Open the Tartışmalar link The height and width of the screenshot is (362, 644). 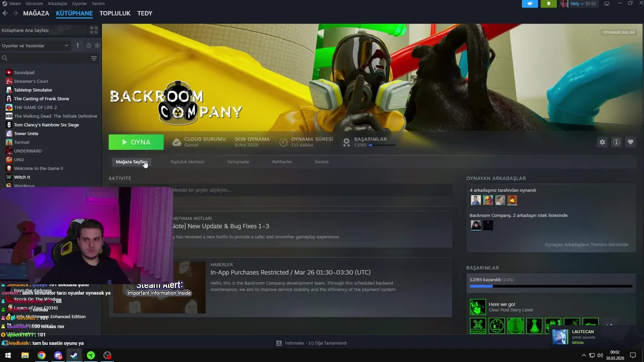tap(238, 161)
